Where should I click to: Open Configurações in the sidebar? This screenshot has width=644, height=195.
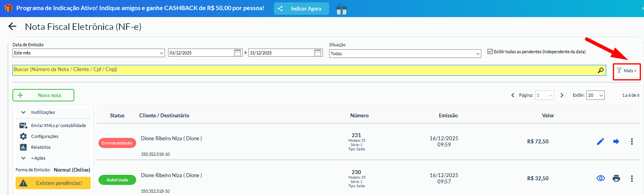[44, 136]
